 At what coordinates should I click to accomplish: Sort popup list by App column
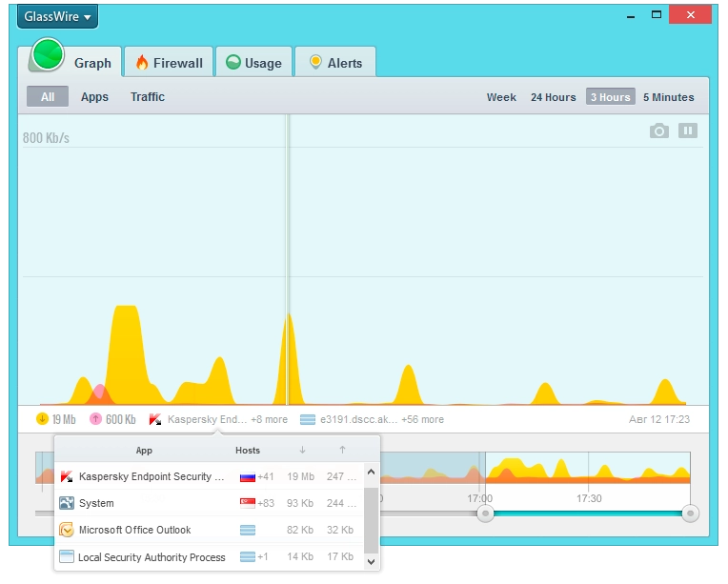[144, 451]
